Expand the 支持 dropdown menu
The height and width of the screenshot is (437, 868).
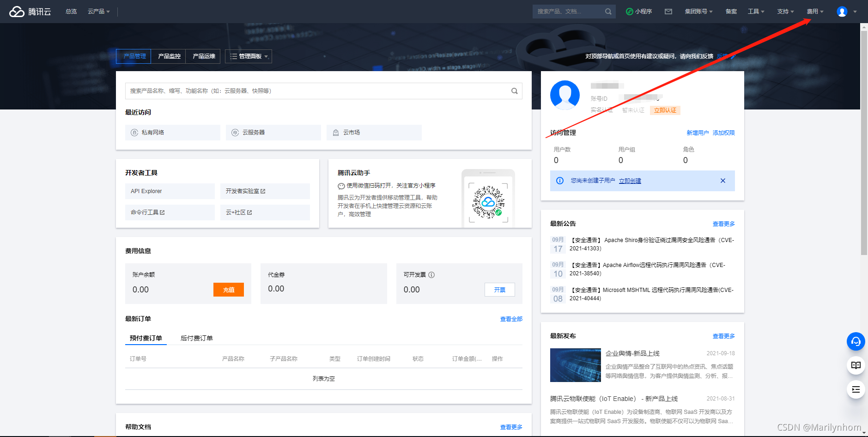[x=786, y=12]
